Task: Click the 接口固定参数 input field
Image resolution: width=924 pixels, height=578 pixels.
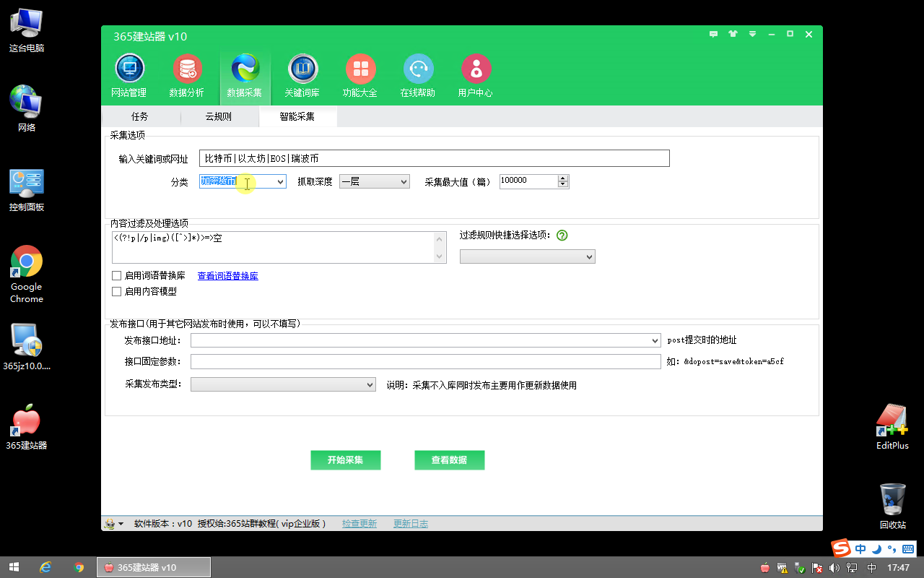Action: pyautogui.click(x=426, y=361)
